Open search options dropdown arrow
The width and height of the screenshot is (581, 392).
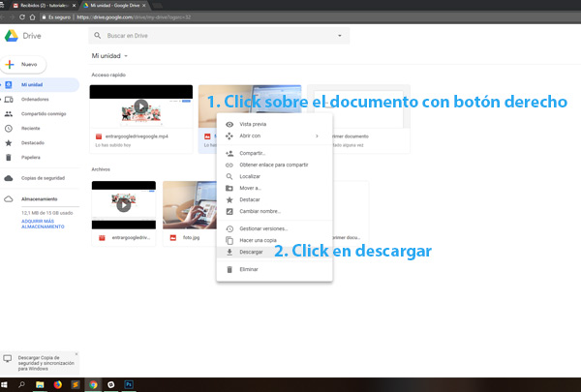pos(340,36)
